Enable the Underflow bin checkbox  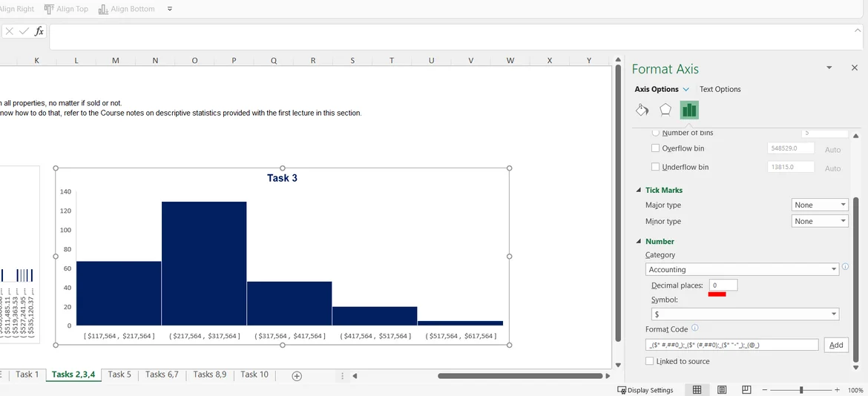click(655, 167)
